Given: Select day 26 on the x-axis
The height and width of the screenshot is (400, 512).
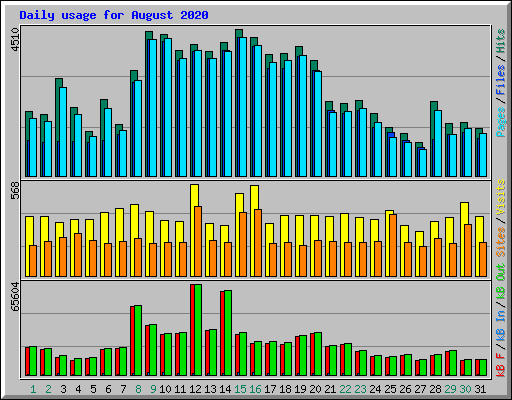Looking at the screenshot, I should point(405,389).
